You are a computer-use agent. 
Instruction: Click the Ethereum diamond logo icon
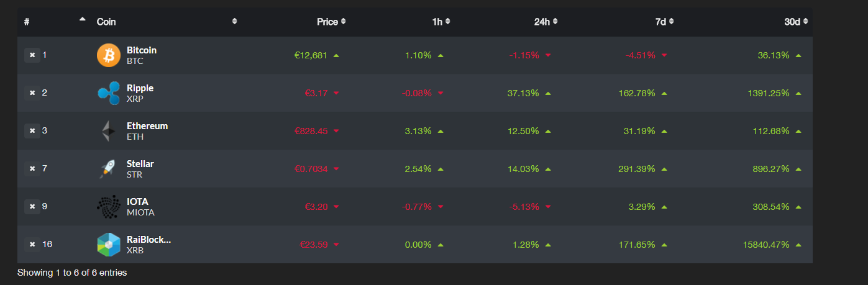pyautogui.click(x=109, y=131)
